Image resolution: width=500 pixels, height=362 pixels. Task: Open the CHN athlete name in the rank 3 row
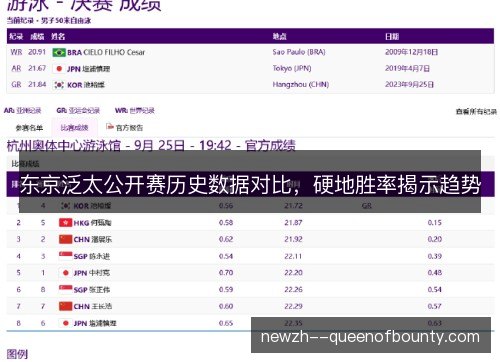point(92,239)
